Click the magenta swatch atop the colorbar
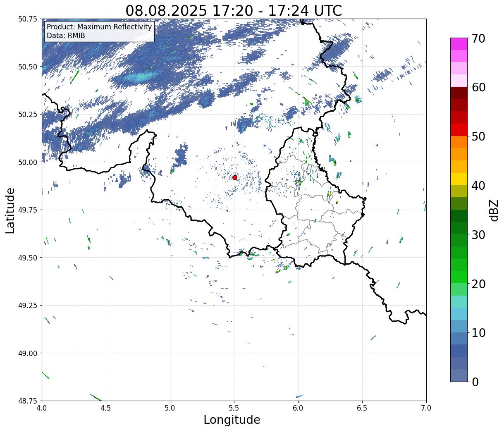This screenshot has height=430, width=504. [x=459, y=44]
